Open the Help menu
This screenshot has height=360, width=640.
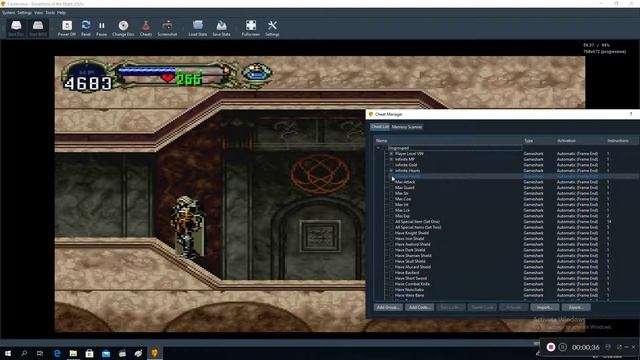[61, 13]
